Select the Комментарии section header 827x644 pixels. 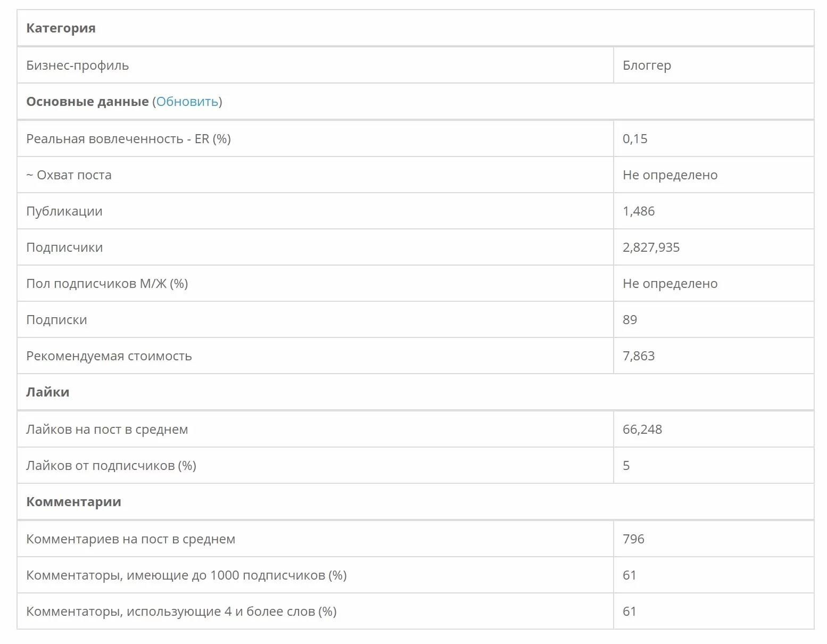pos(416,501)
